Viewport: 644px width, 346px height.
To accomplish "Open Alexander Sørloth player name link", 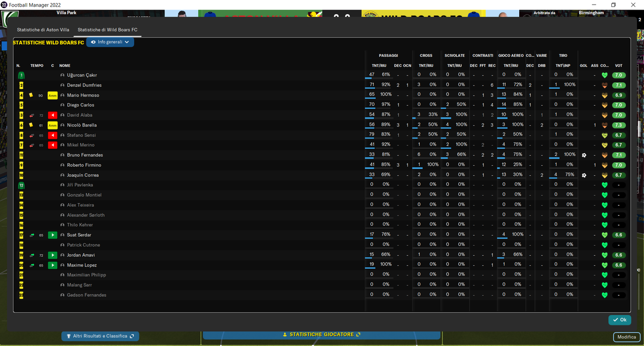I will coord(86,215).
